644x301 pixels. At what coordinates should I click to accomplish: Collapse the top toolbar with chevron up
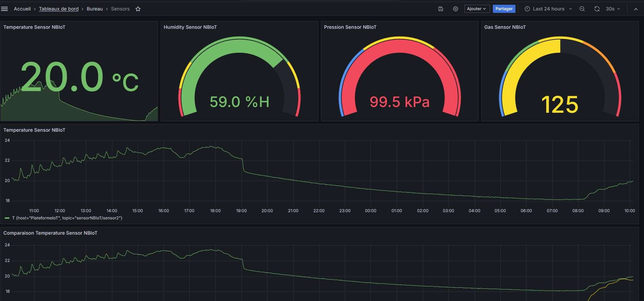pos(636,9)
